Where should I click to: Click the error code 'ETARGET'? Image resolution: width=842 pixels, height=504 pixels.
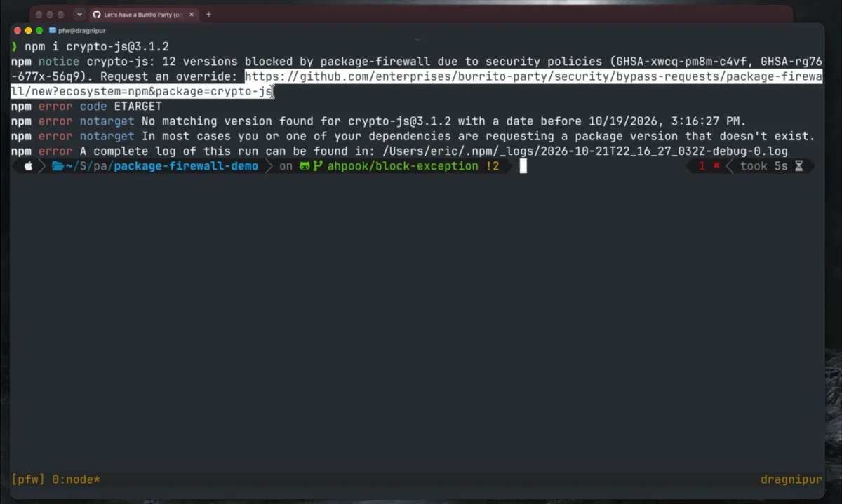pyautogui.click(x=138, y=107)
